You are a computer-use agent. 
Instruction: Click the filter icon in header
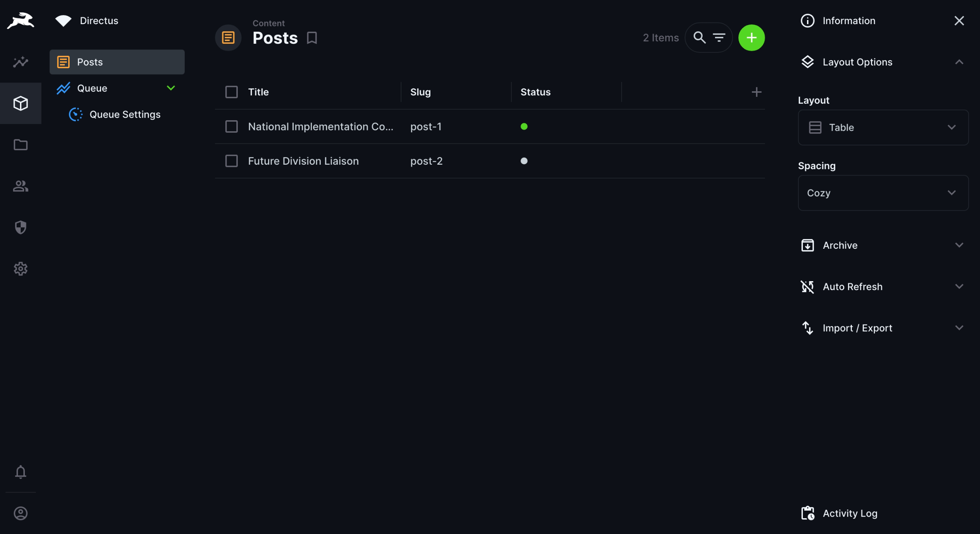[x=719, y=38]
